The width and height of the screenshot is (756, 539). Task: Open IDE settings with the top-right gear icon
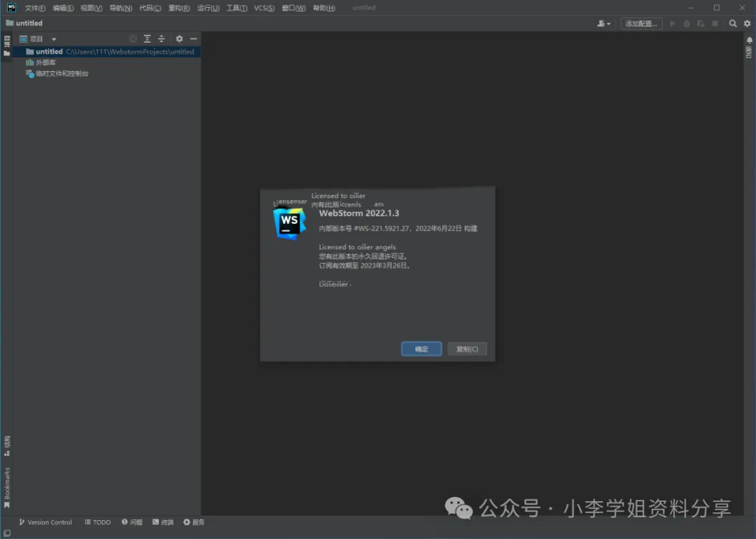748,23
